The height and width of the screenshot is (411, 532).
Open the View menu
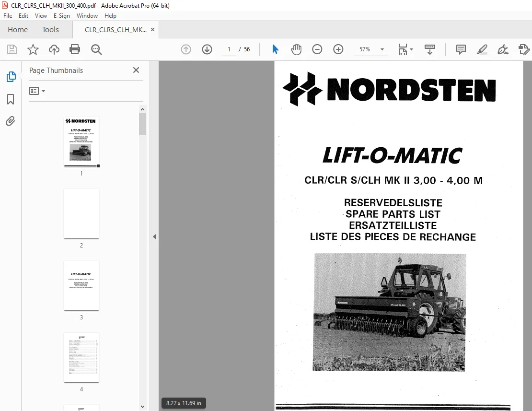pos(41,16)
